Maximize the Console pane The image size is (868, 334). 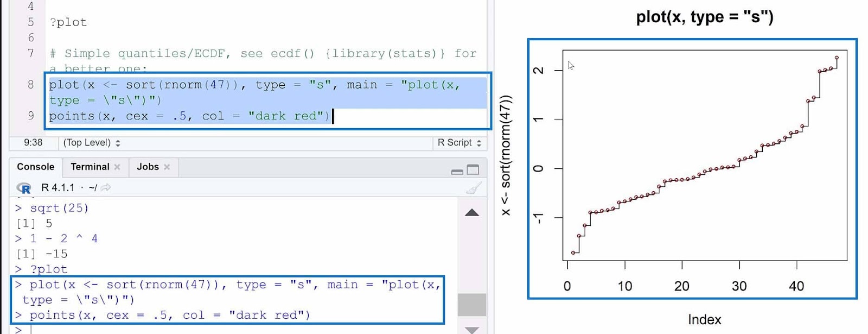click(x=473, y=170)
